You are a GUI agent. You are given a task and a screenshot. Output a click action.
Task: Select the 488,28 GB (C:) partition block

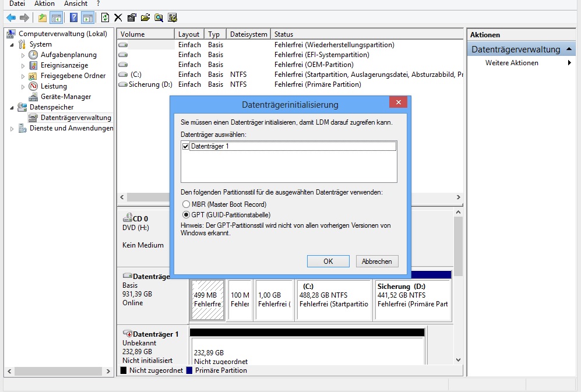[x=334, y=300]
